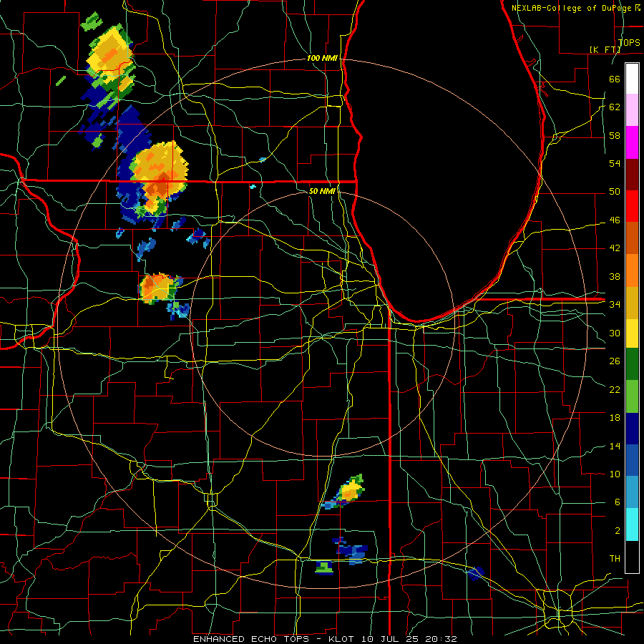Pick the magenta band in the legend

point(632,142)
